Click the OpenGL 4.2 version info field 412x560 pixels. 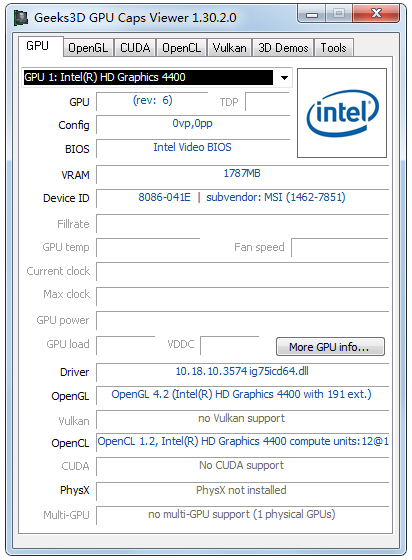[x=242, y=395]
